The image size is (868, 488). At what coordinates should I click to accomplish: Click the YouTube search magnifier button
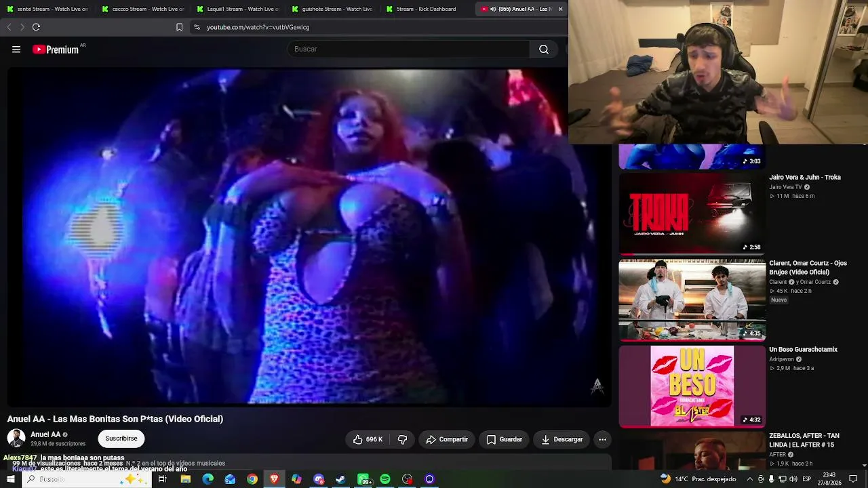pyautogui.click(x=544, y=49)
